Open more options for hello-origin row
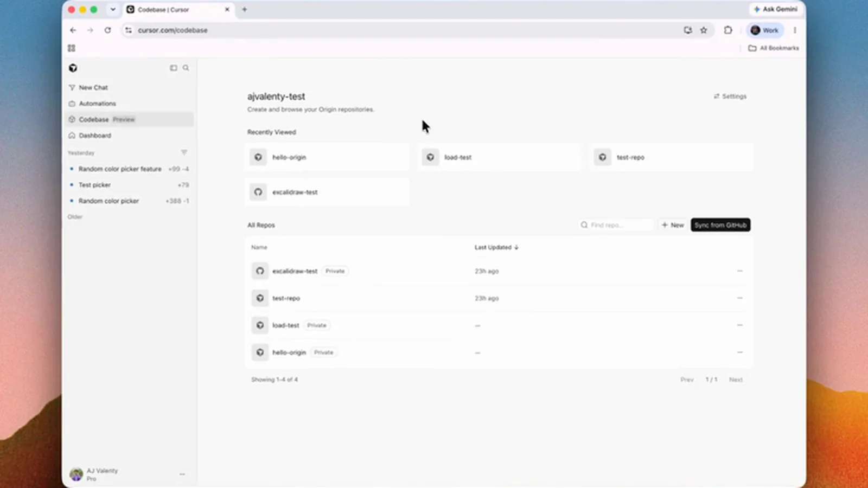The image size is (868, 488). [740, 352]
